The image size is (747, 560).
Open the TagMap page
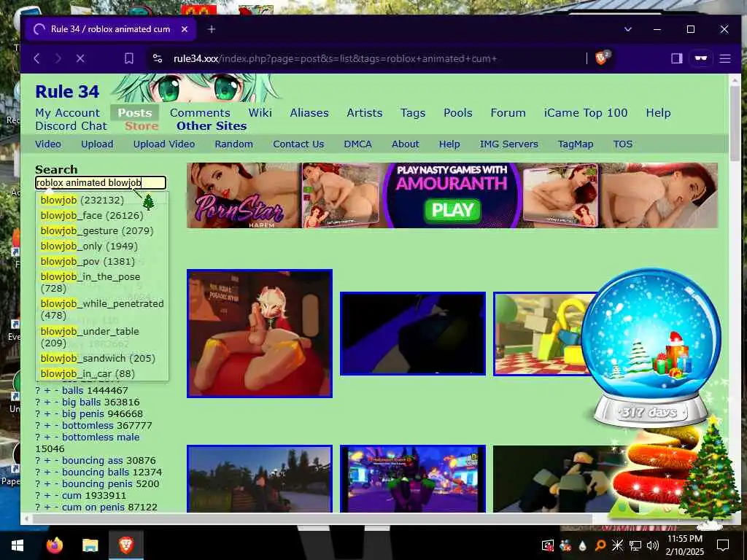576,144
